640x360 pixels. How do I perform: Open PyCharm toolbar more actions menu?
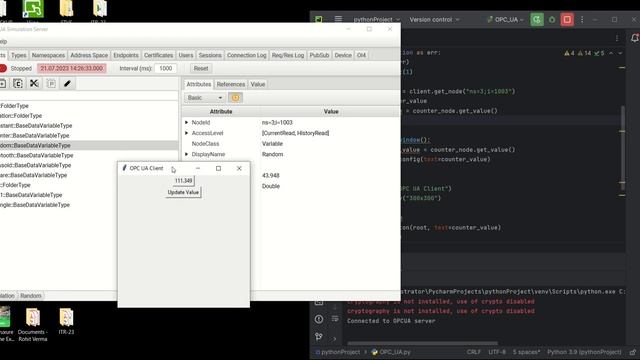pos(582,20)
